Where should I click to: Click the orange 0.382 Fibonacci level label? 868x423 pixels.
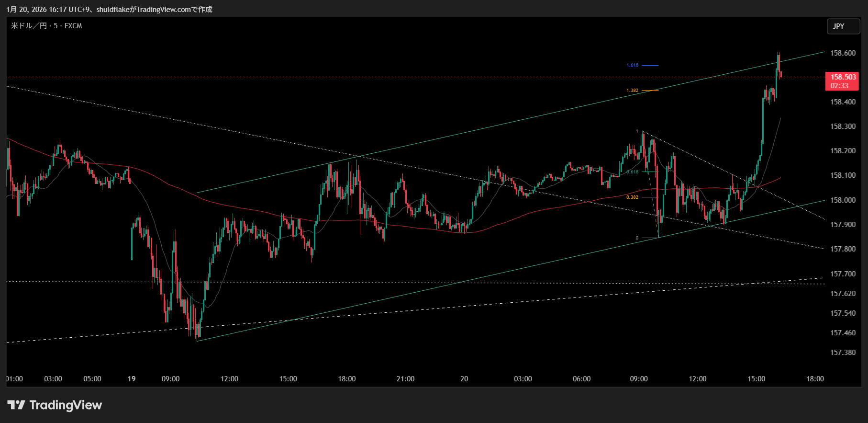tap(632, 197)
